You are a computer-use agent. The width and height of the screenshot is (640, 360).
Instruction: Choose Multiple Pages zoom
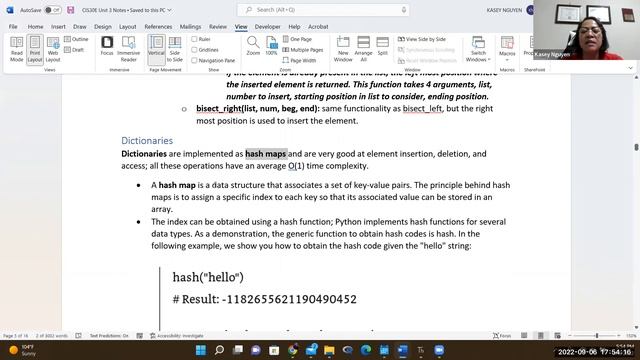(x=303, y=50)
